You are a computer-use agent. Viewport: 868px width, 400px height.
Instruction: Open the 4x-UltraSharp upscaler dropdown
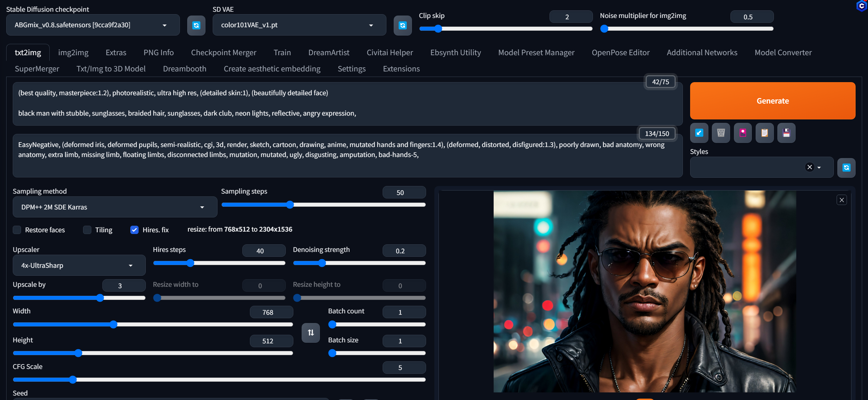tap(79, 265)
